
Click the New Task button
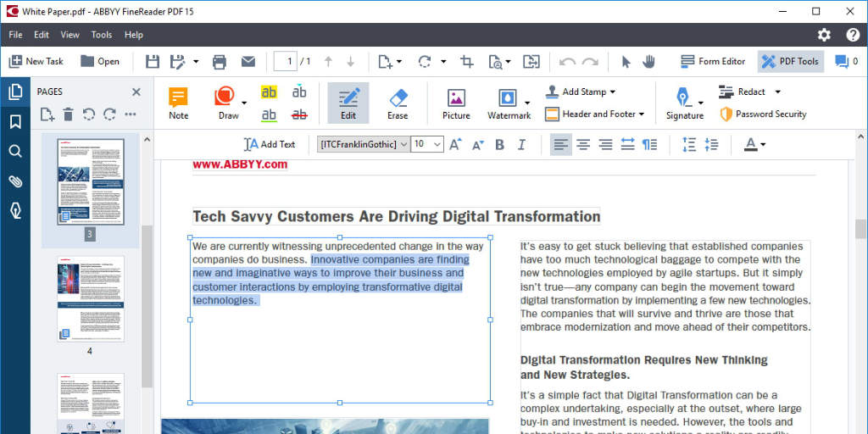pyautogui.click(x=36, y=61)
